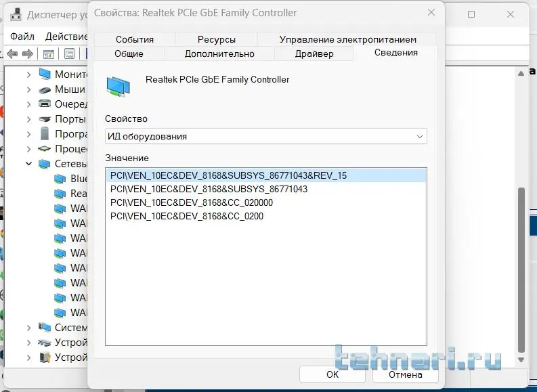Close the Realtek properties dialog

click(x=431, y=13)
